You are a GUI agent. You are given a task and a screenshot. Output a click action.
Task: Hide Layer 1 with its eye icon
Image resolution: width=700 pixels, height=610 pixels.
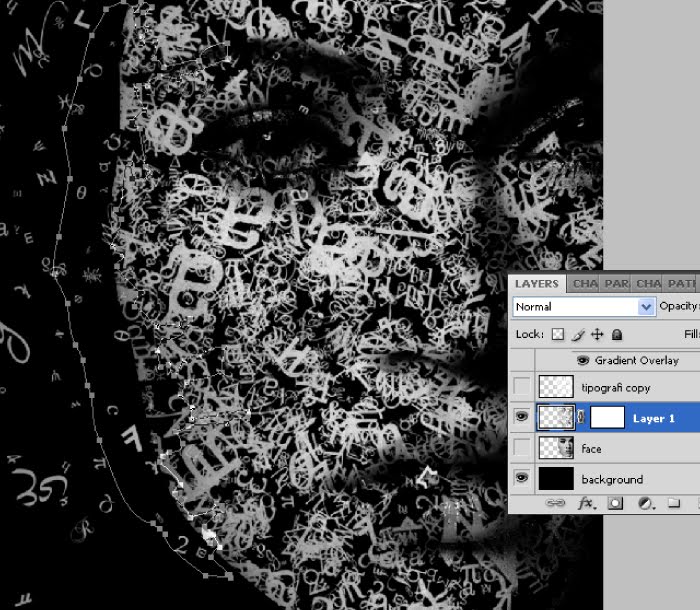point(521,416)
